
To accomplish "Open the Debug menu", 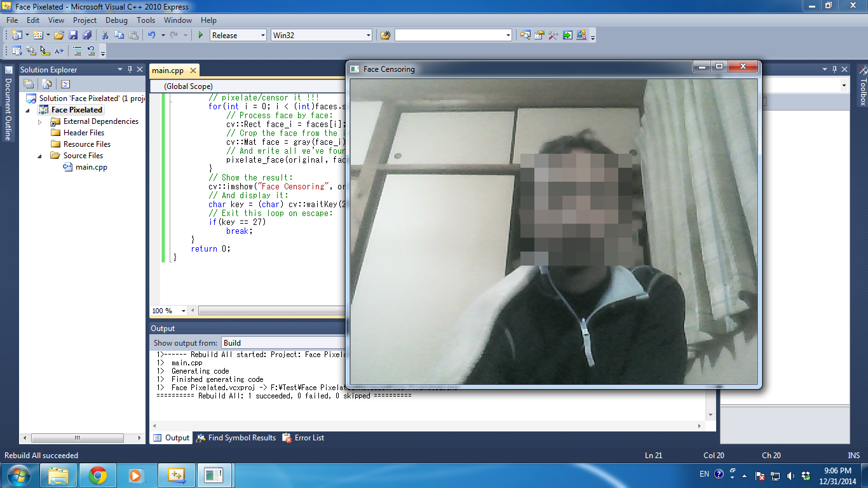I will (x=116, y=20).
